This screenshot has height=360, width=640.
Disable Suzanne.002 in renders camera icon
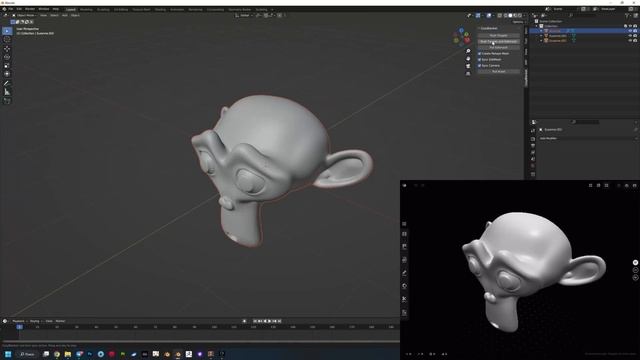click(635, 41)
